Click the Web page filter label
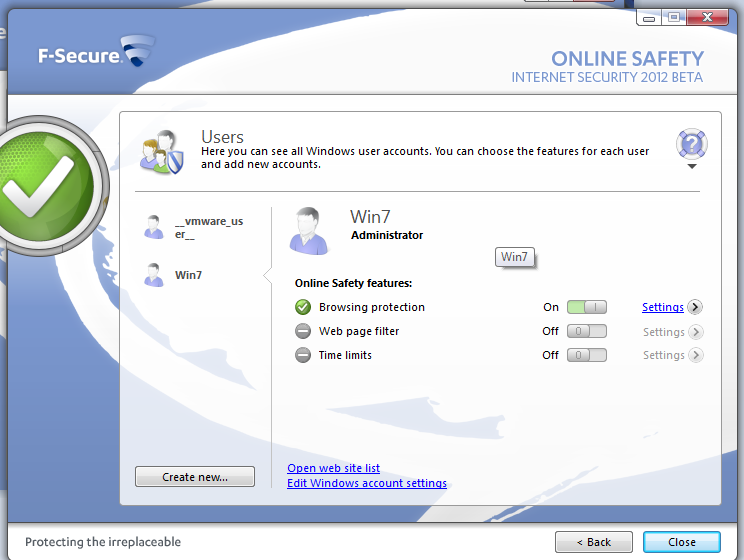Viewport: 744px width, 560px height. point(359,331)
